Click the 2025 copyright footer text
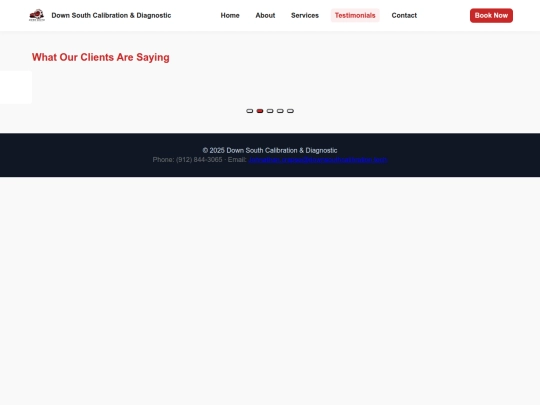 [270, 150]
